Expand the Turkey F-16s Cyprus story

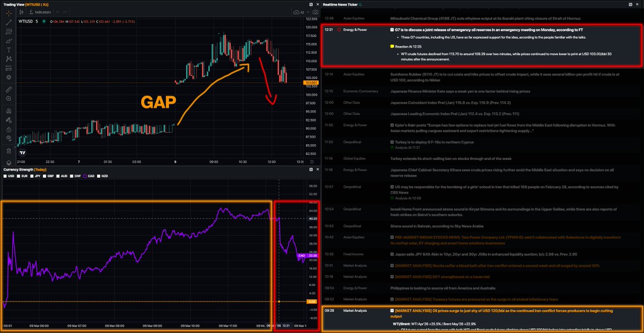392,142
